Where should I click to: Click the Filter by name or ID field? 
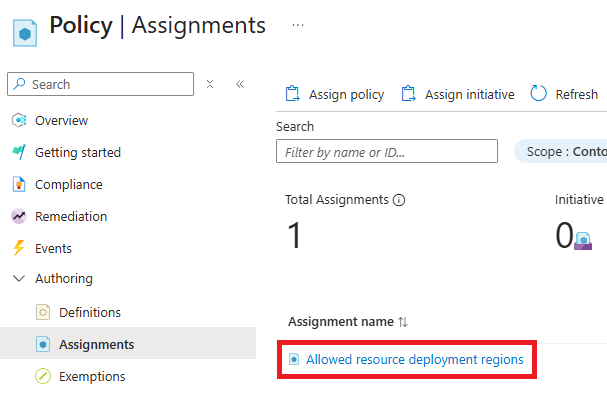[x=386, y=152]
